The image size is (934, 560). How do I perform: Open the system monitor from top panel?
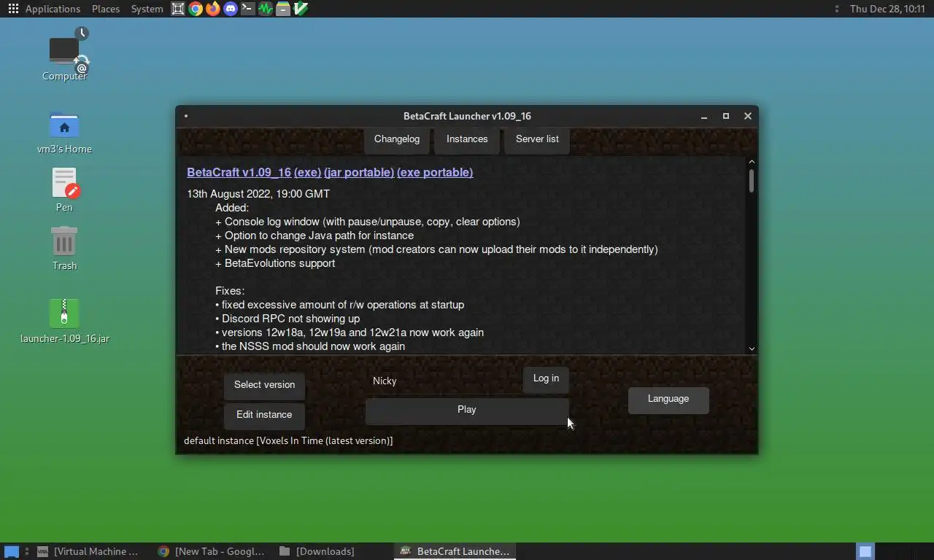pyautogui.click(x=266, y=9)
